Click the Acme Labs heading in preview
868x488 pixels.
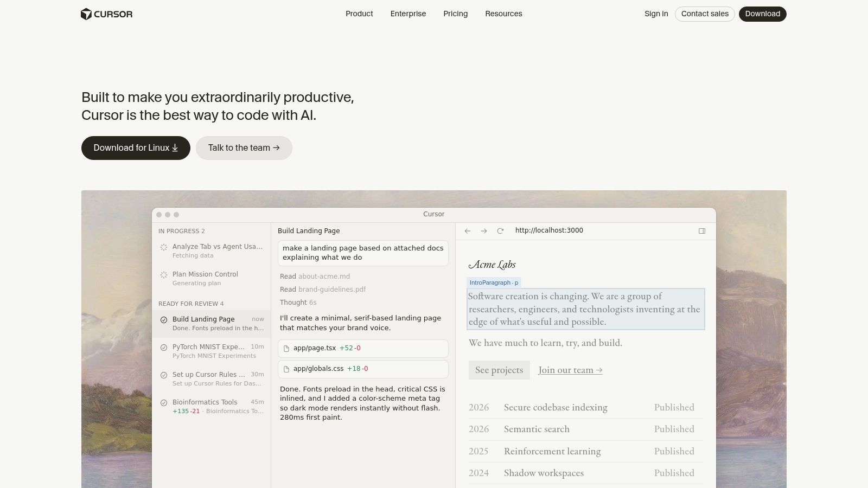click(492, 265)
